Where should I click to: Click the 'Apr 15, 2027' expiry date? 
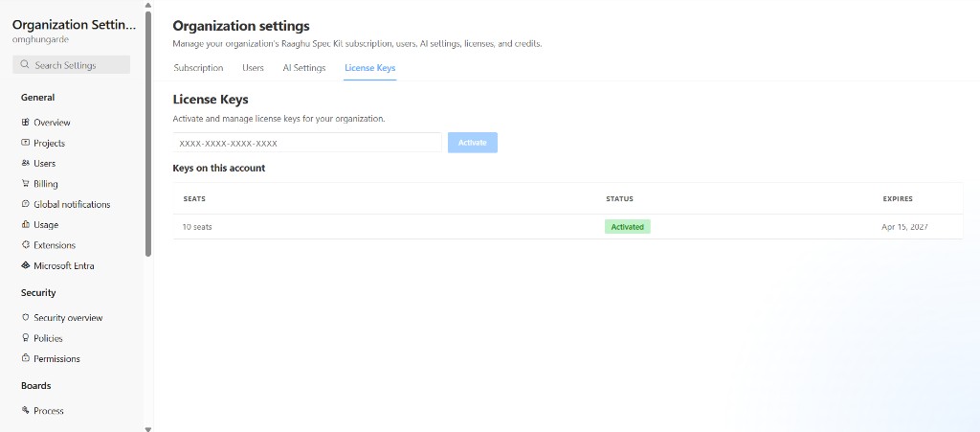click(904, 227)
